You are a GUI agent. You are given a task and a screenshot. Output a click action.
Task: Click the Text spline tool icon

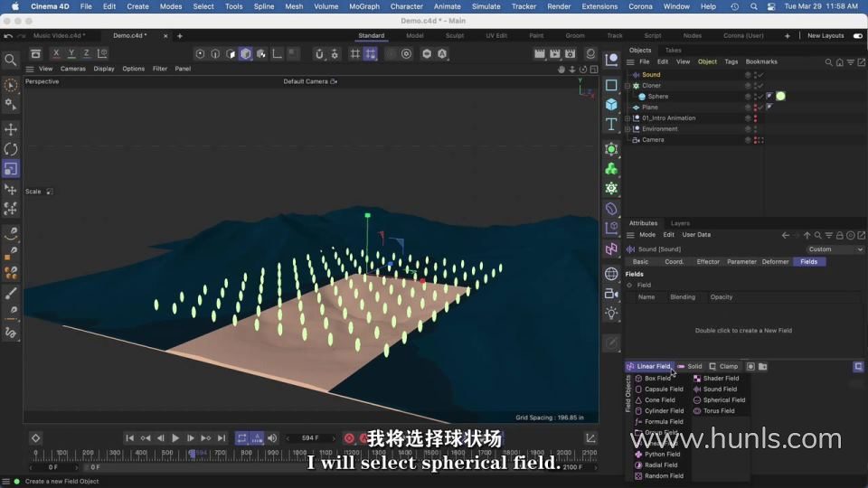coord(611,125)
